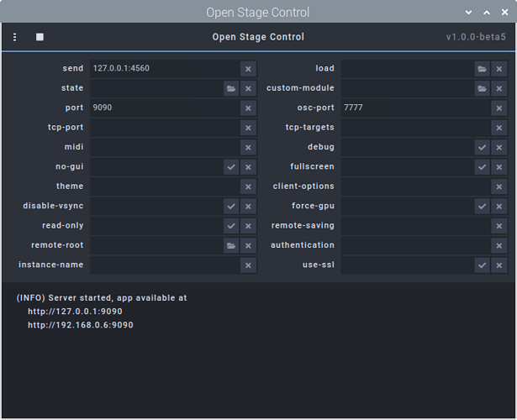The height and width of the screenshot is (420, 517).
Task: Stop the server with the square icon
Action: [x=40, y=37]
